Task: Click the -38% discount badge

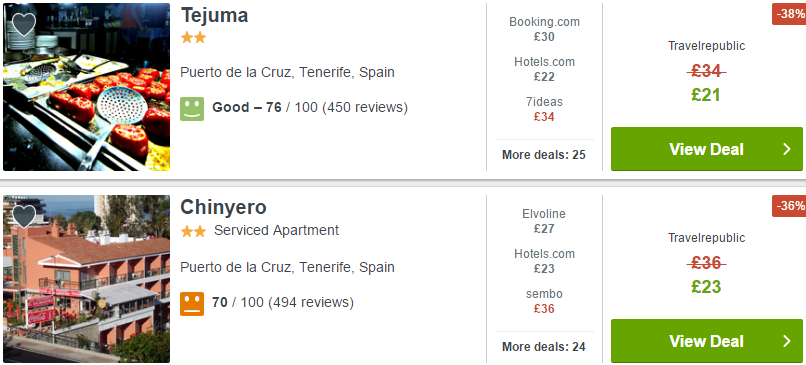Action: tap(789, 14)
